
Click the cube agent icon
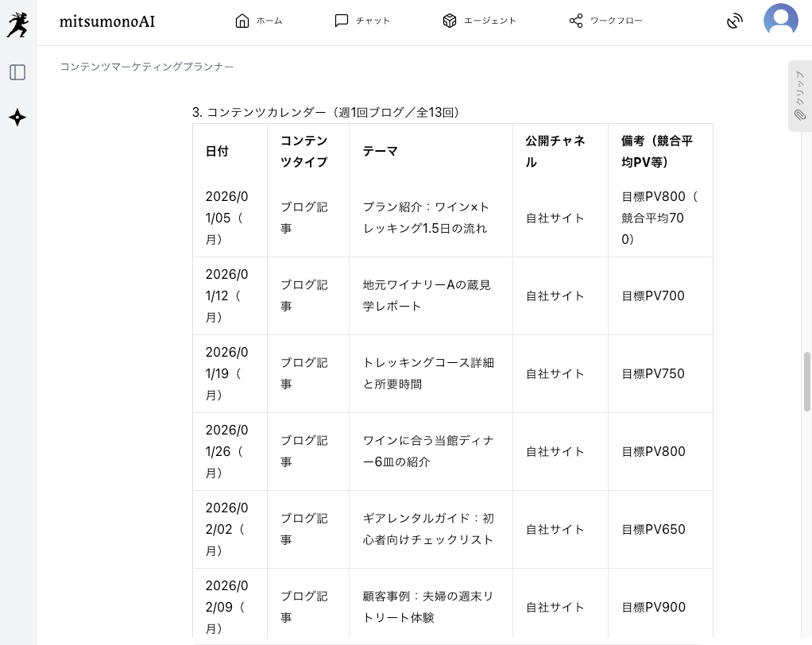click(450, 21)
